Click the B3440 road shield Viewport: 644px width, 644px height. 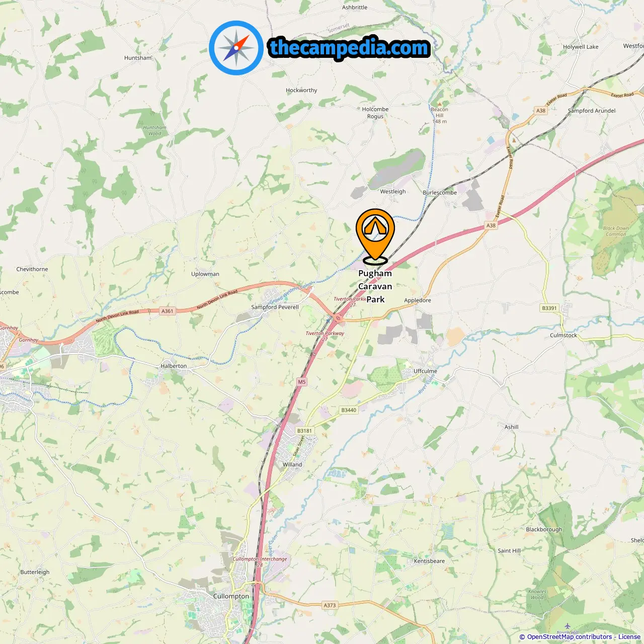tap(349, 410)
